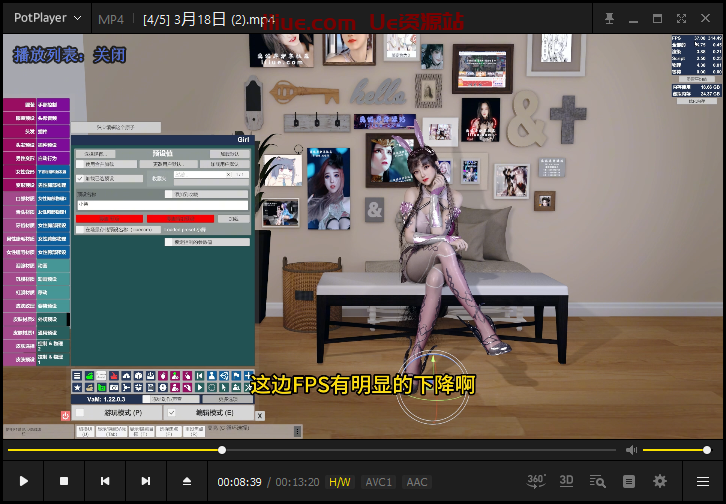Jump to the previous file in the playlist
Viewport: 726px width, 504px height.
[x=105, y=481]
